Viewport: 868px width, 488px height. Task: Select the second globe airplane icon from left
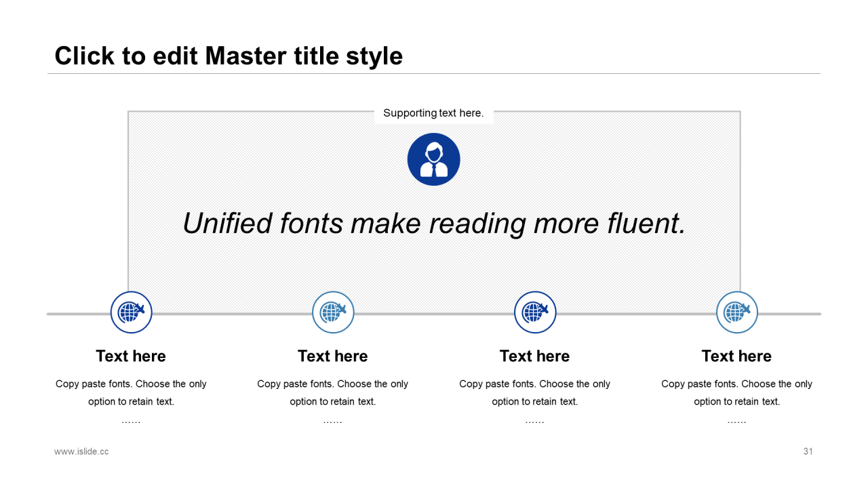[333, 312]
